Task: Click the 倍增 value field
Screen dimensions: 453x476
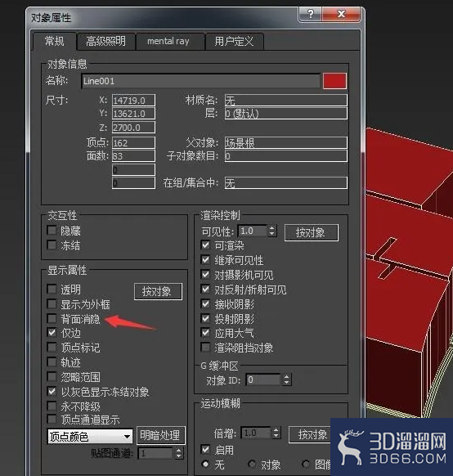Action: tap(256, 433)
